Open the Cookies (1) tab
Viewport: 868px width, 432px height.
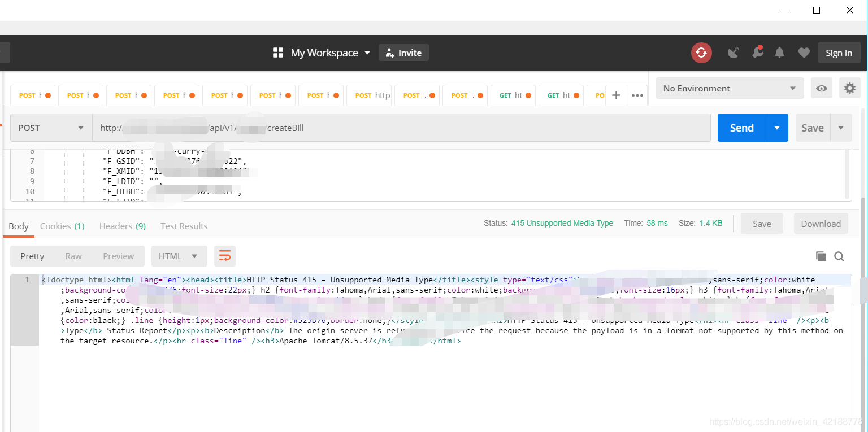point(62,226)
